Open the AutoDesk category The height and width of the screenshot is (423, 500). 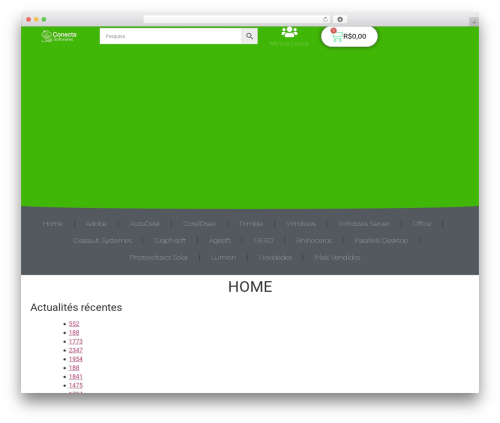coord(145,224)
